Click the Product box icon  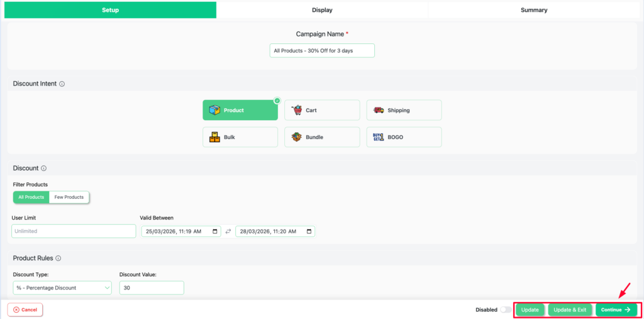(214, 110)
